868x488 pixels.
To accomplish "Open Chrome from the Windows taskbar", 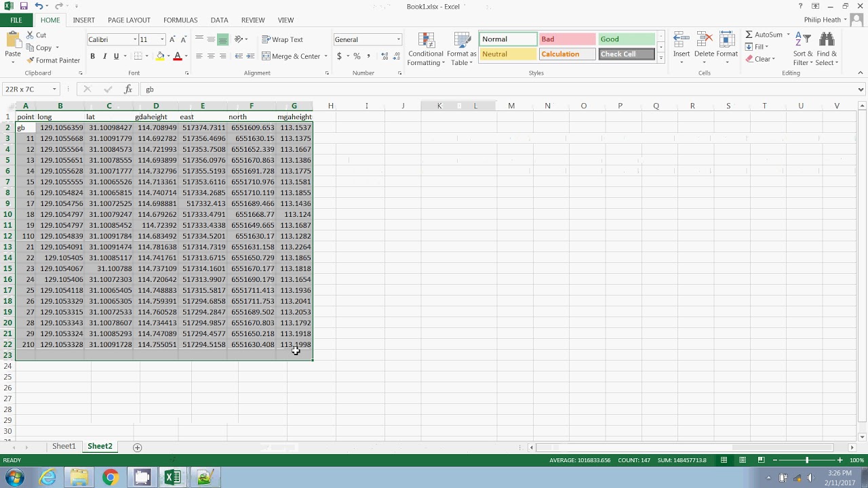I will point(110,478).
